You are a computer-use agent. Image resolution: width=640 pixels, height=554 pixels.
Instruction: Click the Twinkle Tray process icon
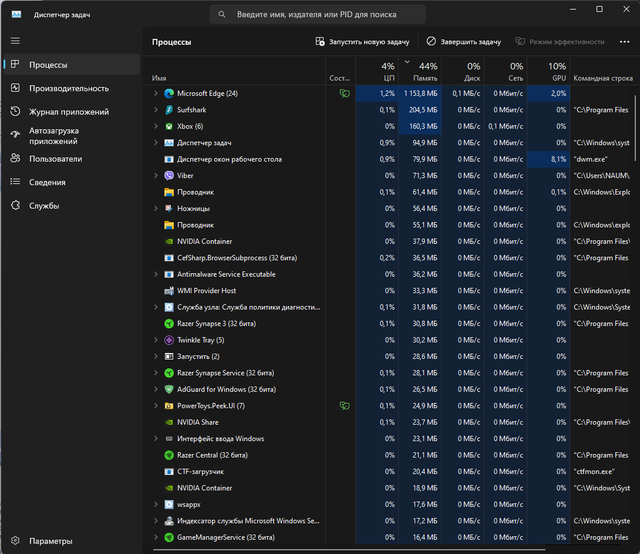[169, 340]
